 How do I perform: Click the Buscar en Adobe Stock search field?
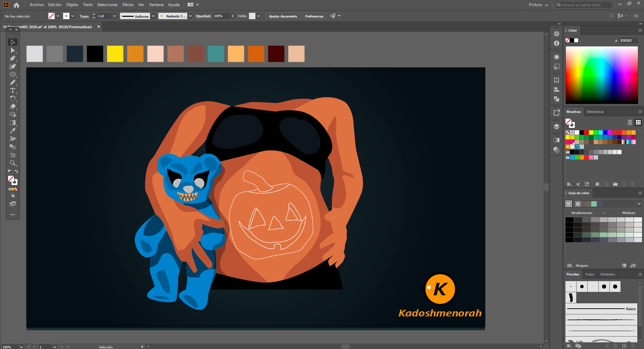[584, 5]
